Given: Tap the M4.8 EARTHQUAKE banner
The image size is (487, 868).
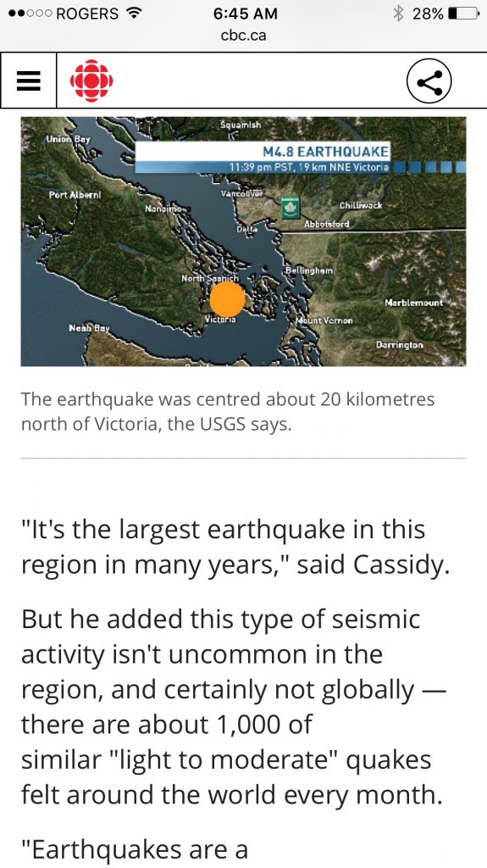Looking at the screenshot, I should pos(263,158).
